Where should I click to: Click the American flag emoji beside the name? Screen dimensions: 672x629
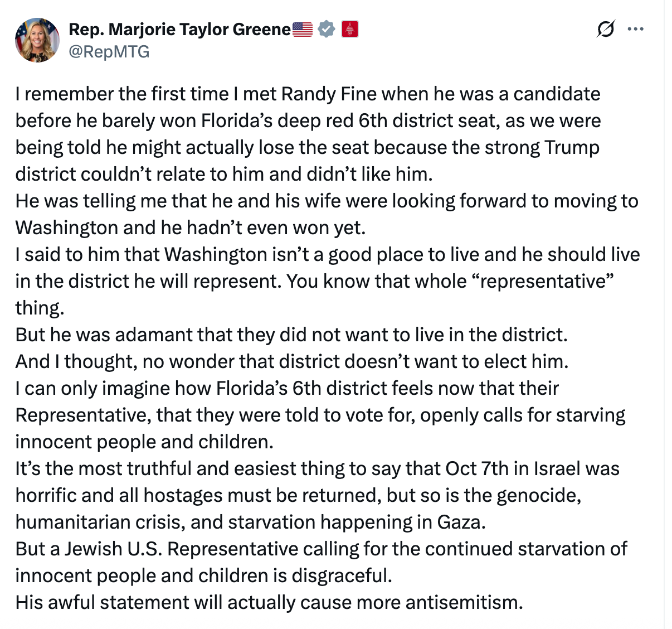pos(303,29)
